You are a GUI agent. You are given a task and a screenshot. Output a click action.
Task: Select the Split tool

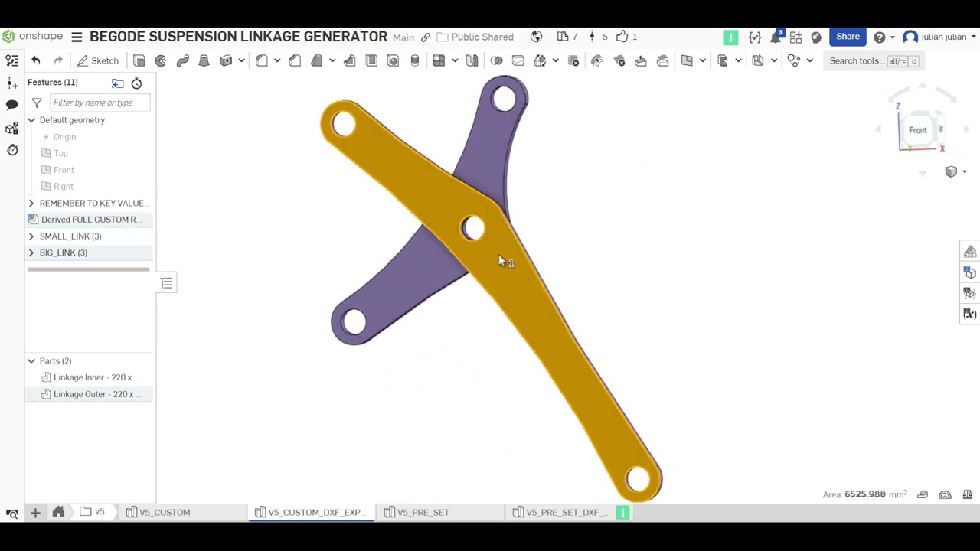[x=518, y=60]
